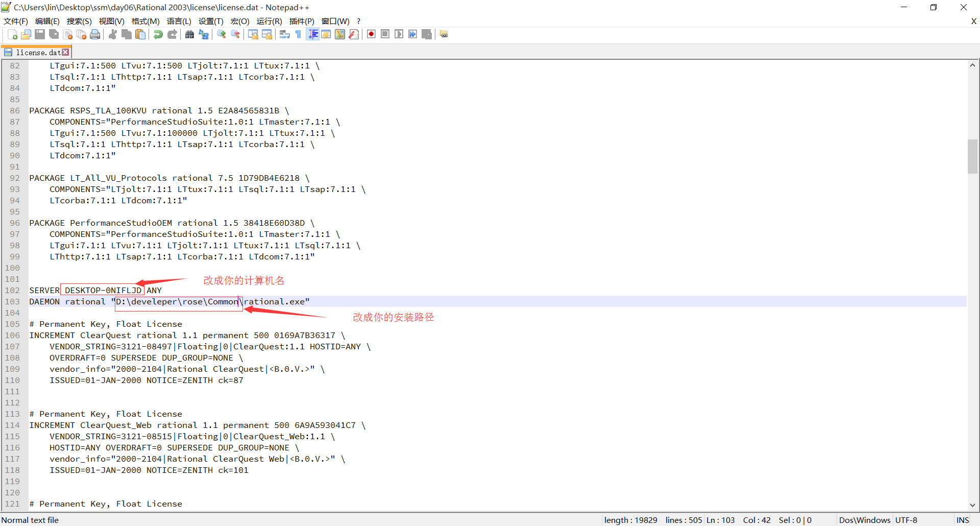Viewport: 980px width, 526px height.
Task: Toggle show all characters pilcrow icon
Action: pyautogui.click(x=299, y=34)
